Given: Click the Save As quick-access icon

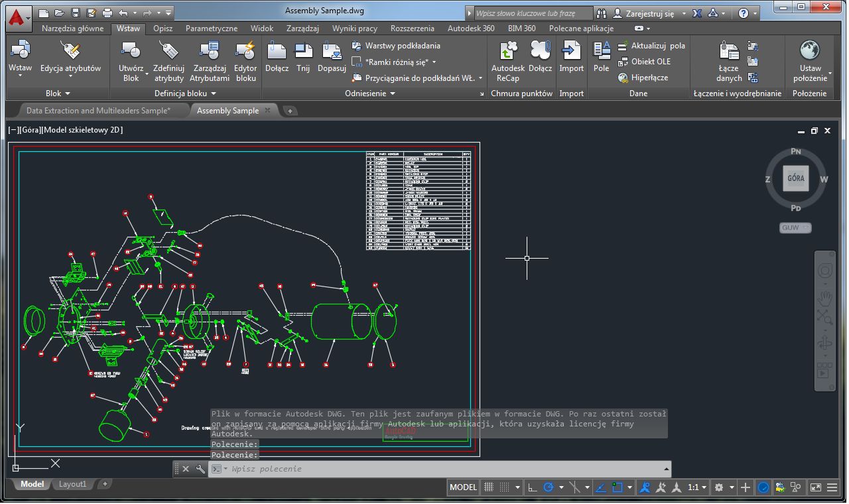Looking at the screenshot, I should point(91,13).
